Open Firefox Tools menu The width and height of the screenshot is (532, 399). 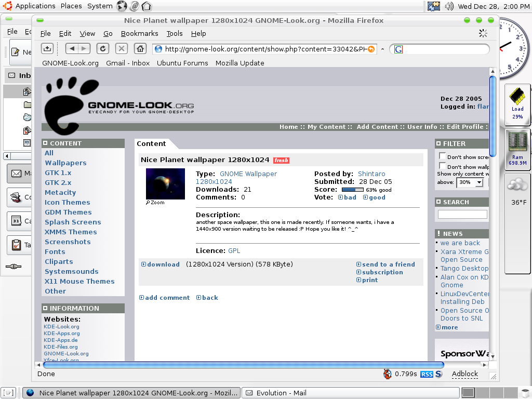(x=175, y=34)
